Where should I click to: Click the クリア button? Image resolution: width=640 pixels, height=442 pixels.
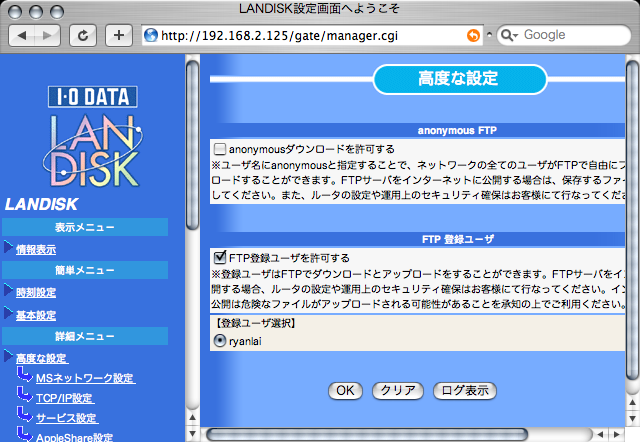coord(398,391)
